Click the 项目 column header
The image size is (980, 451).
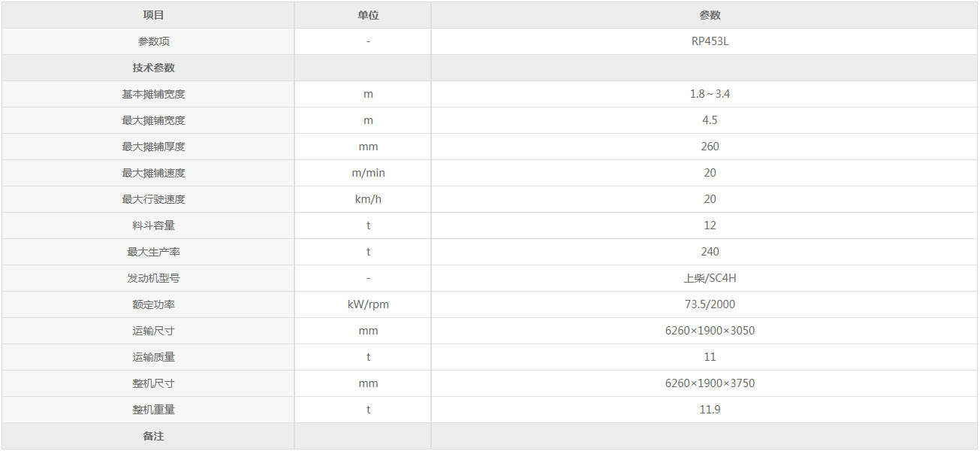pyautogui.click(x=153, y=15)
